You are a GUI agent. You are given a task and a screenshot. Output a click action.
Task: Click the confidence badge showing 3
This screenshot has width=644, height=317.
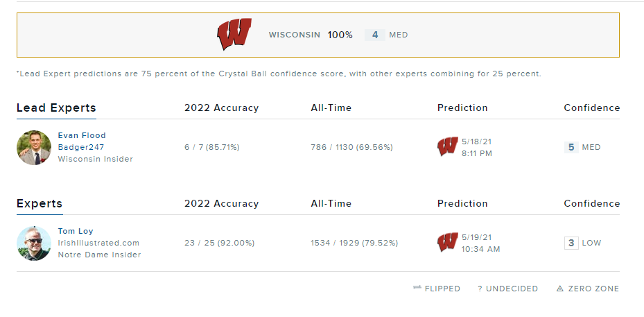(571, 243)
